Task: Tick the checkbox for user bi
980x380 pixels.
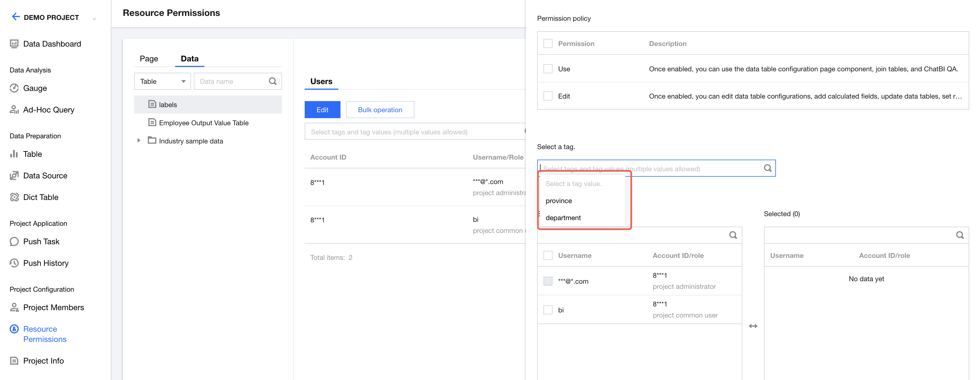Action: pyautogui.click(x=548, y=310)
